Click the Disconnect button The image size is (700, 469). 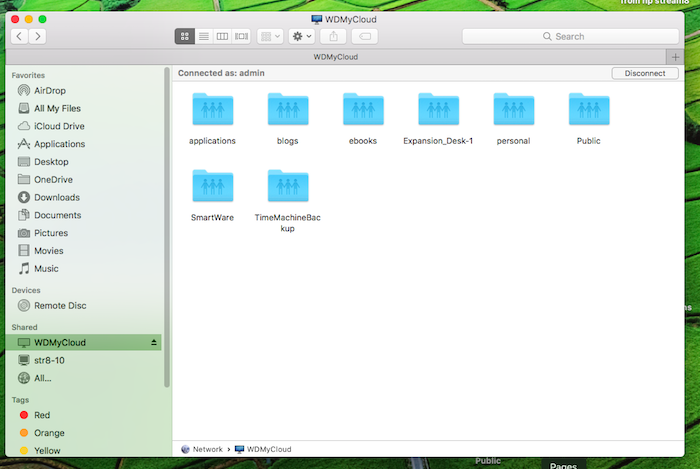645,73
